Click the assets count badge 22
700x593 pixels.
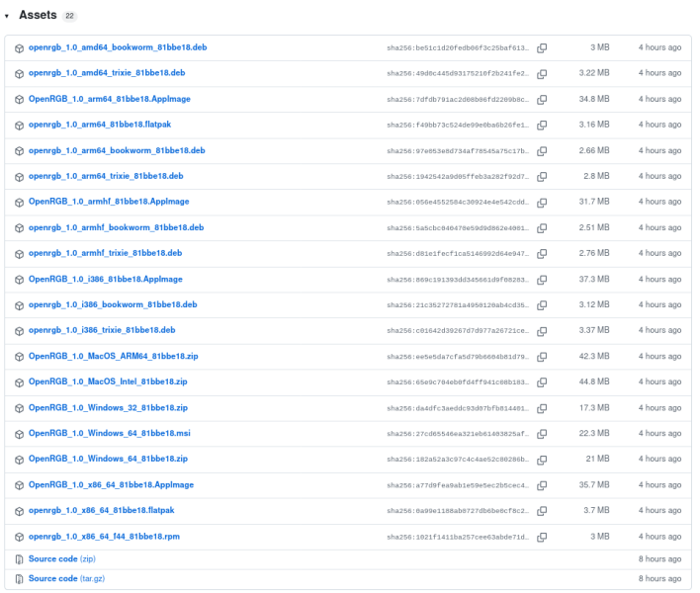pos(69,16)
